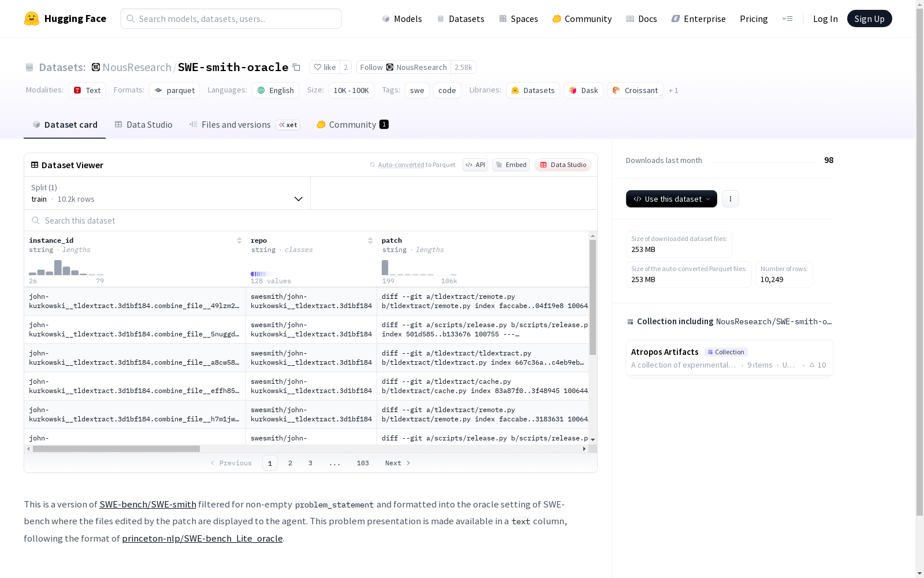Click the table's scroll-left arrow
The height and width of the screenshot is (578, 924).
click(28, 449)
